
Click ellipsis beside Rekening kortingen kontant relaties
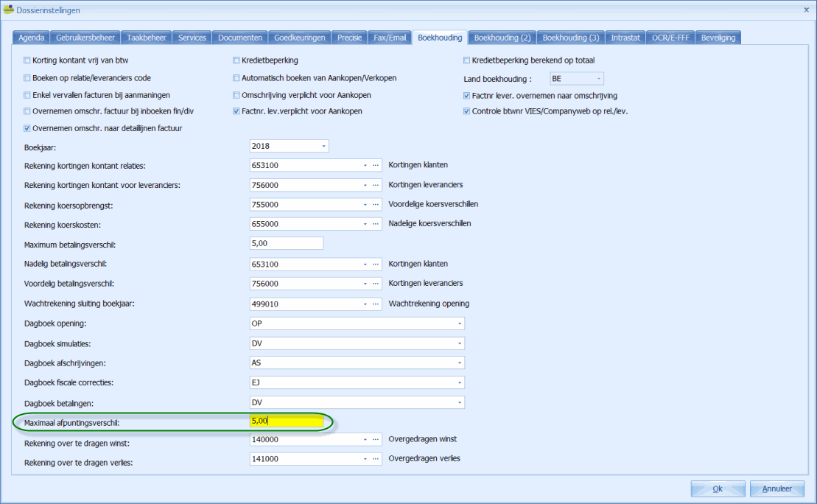(x=375, y=165)
